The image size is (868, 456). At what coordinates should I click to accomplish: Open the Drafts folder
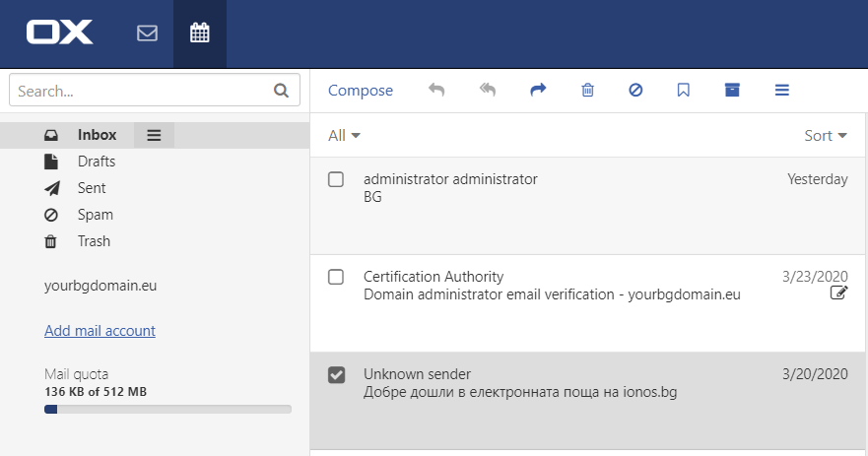(x=97, y=162)
